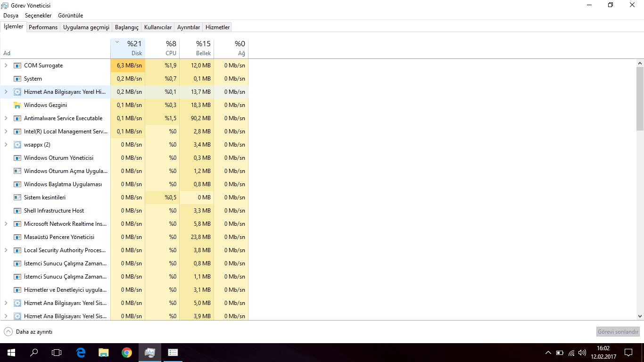644x362 pixels.
Task: Click the wsappx gear icon
Action: (x=17, y=145)
